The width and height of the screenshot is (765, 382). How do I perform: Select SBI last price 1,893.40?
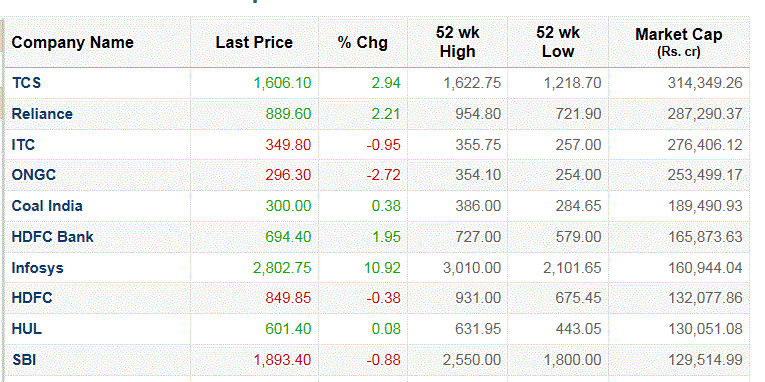(282, 360)
